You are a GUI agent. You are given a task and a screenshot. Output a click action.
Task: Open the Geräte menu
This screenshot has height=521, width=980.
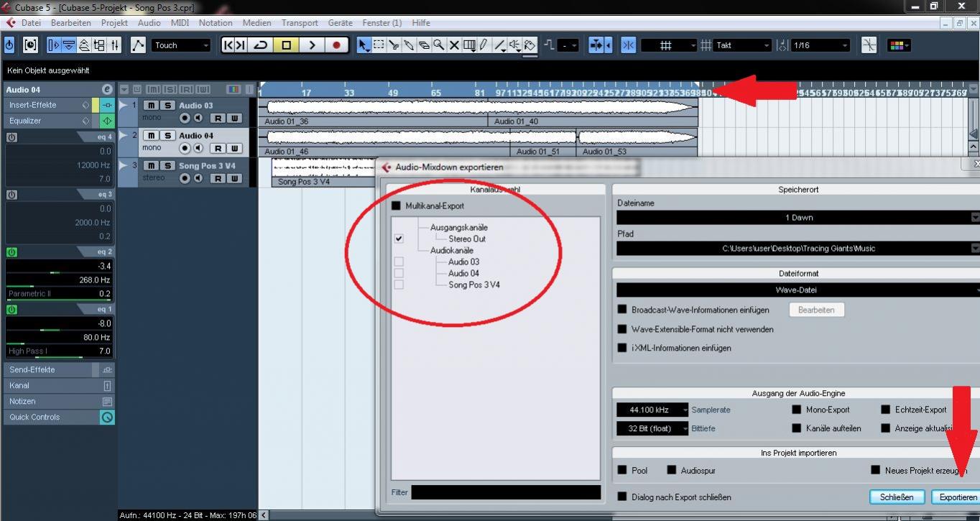[341, 23]
